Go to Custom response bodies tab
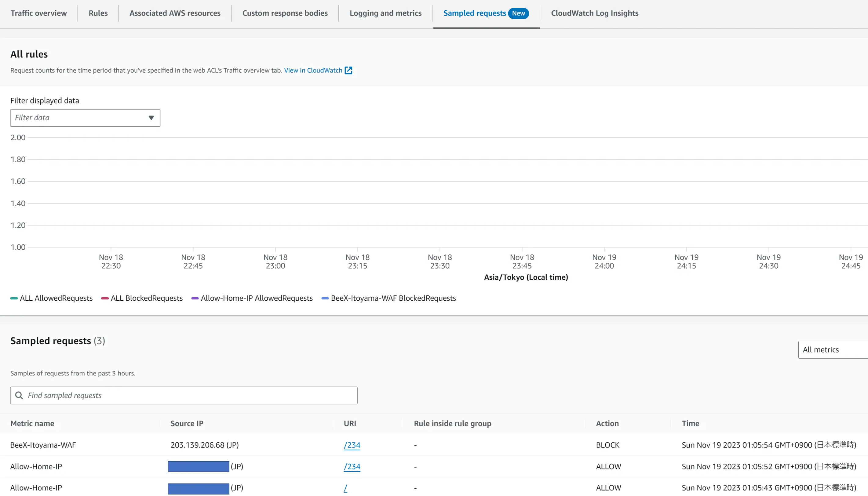Screen dimensions: 868x496 click(x=285, y=13)
